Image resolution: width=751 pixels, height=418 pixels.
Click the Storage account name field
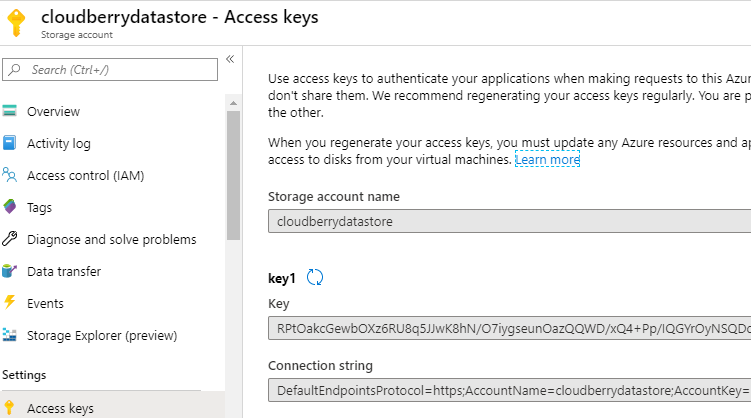[x=509, y=221]
